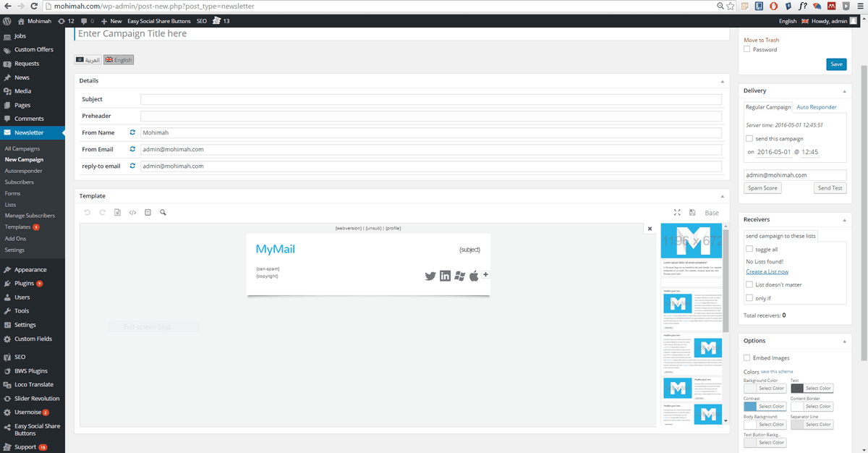
Task: Collapse the Receivers panel arrow
Action: (844, 219)
